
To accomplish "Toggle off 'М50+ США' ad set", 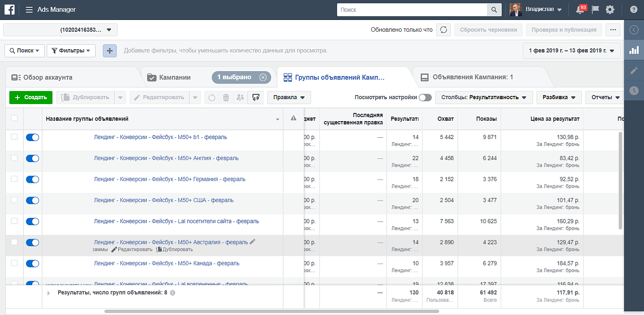I will click(33, 200).
